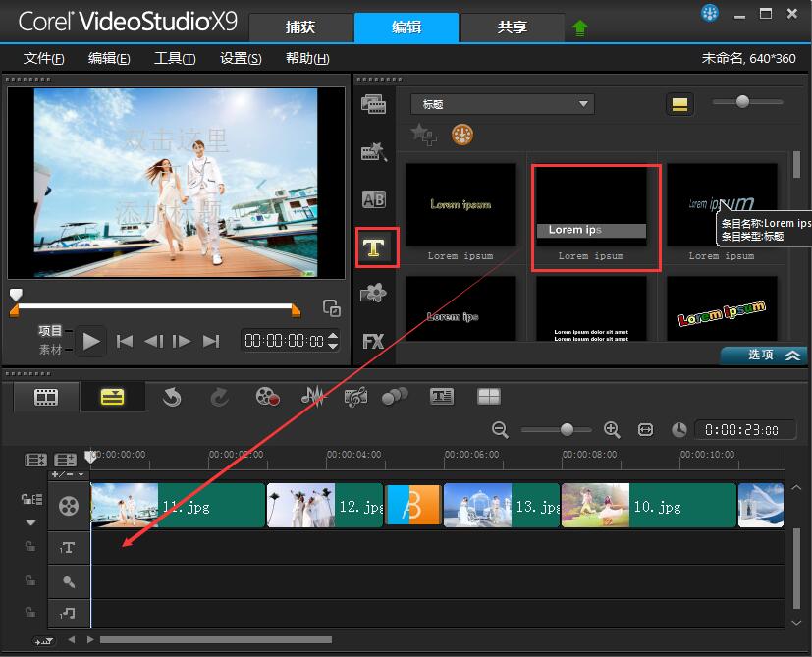
Task: Click the Record/Capture option film reel icon
Action: tap(268, 397)
